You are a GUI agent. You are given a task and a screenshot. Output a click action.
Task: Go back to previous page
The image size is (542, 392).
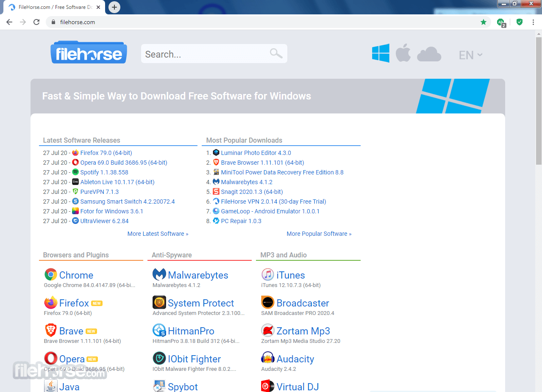[x=9, y=22]
